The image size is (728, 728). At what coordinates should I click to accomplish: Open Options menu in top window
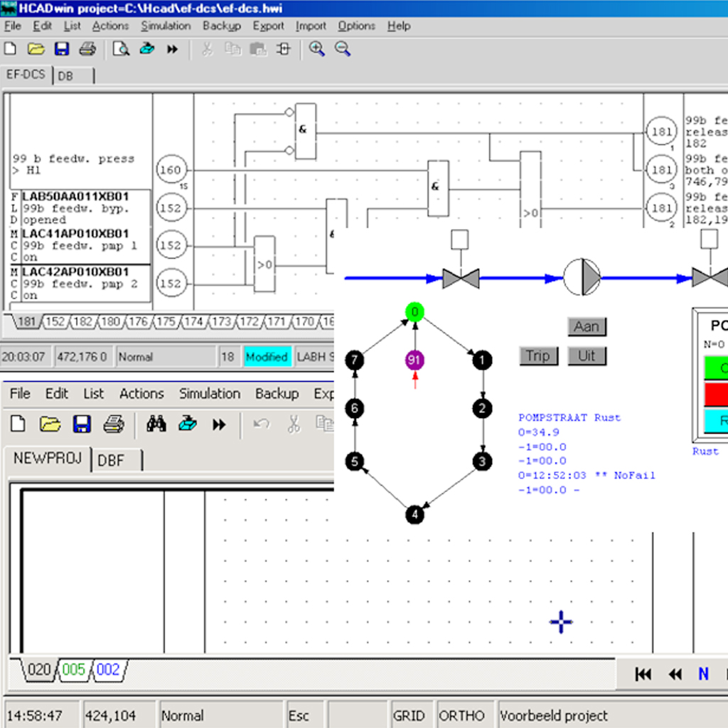[356, 26]
